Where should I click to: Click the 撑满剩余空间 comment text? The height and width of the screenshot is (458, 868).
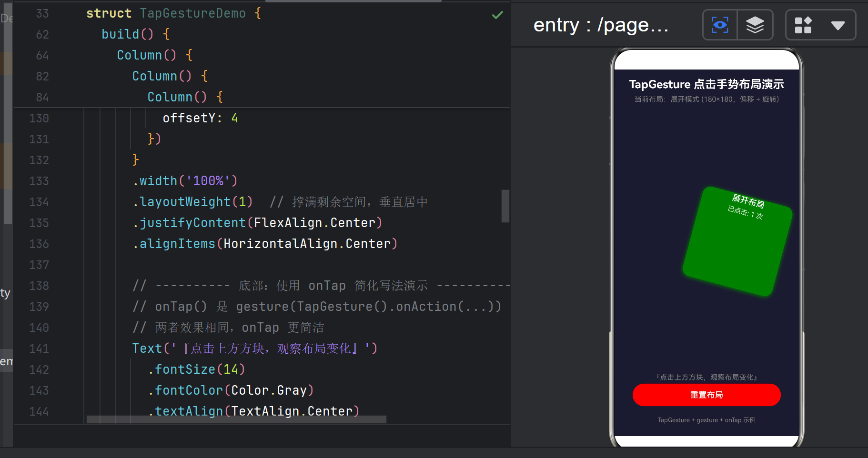click(349, 202)
